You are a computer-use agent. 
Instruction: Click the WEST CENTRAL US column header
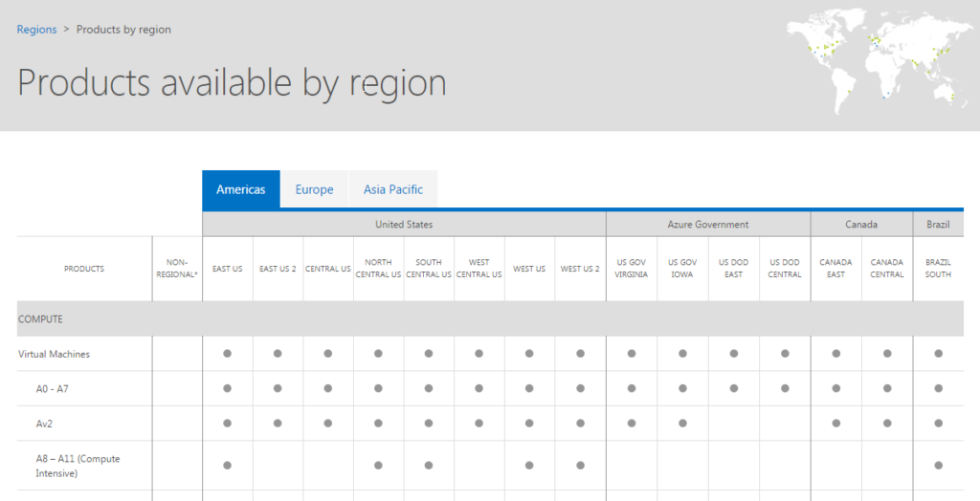click(479, 269)
